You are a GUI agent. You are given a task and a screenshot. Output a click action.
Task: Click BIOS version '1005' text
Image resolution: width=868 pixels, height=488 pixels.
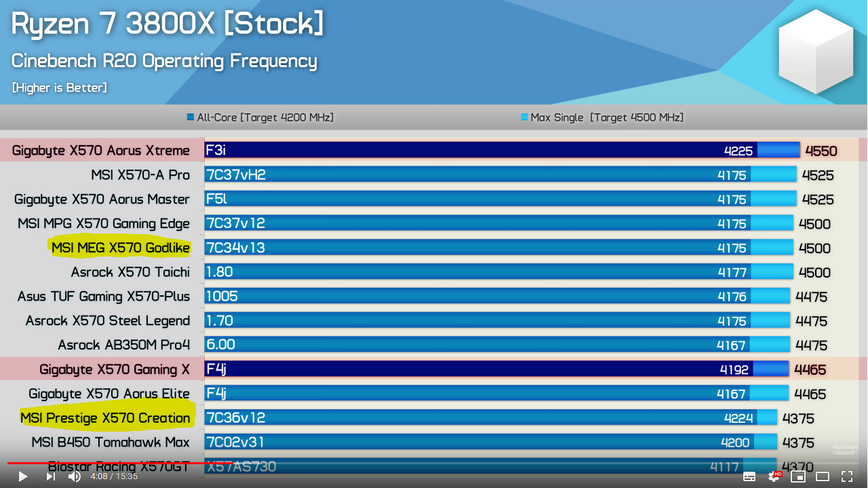tap(222, 296)
